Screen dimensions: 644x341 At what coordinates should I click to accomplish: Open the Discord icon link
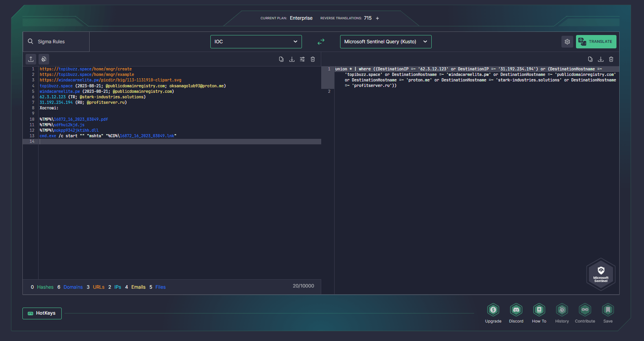516,310
